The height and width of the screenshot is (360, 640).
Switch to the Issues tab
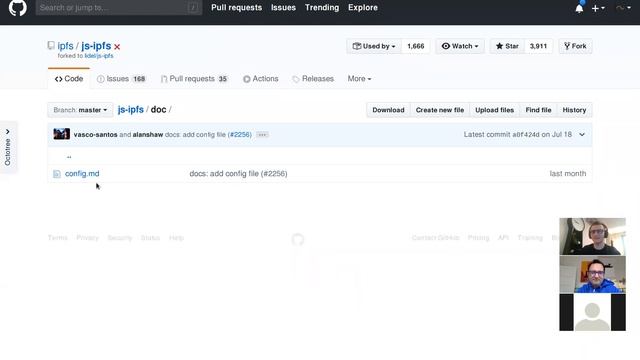[x=121, y=79]
